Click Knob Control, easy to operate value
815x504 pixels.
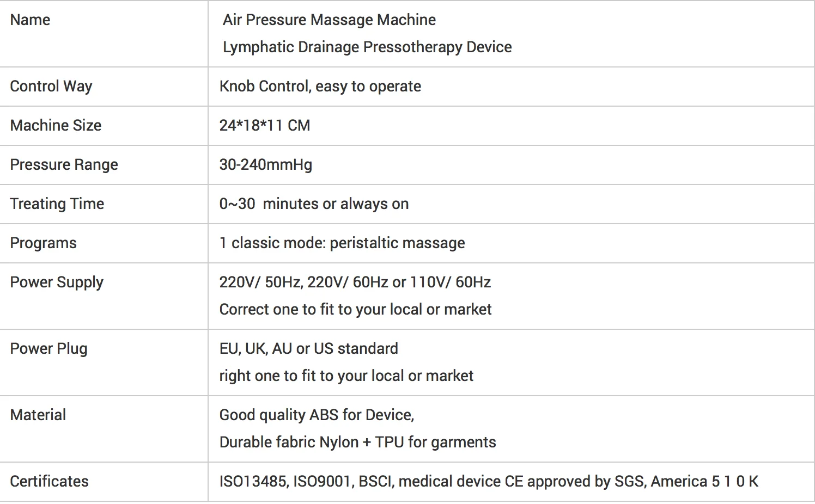[x=320, y=87]
